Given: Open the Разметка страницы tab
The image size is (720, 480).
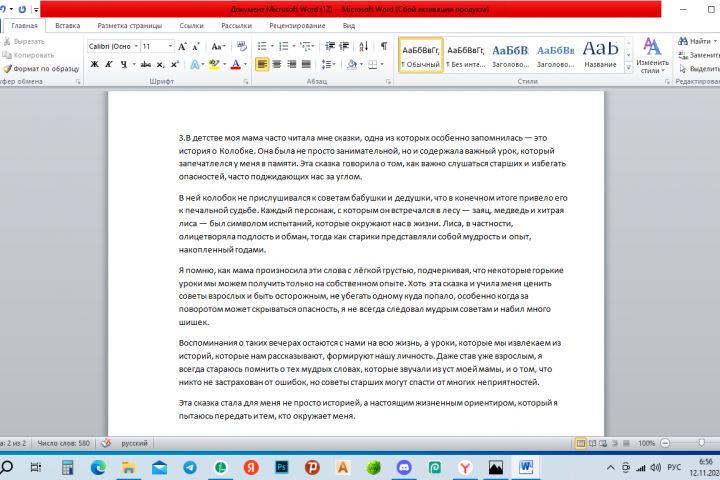Looking at the screenshot, I should (129, 26).
